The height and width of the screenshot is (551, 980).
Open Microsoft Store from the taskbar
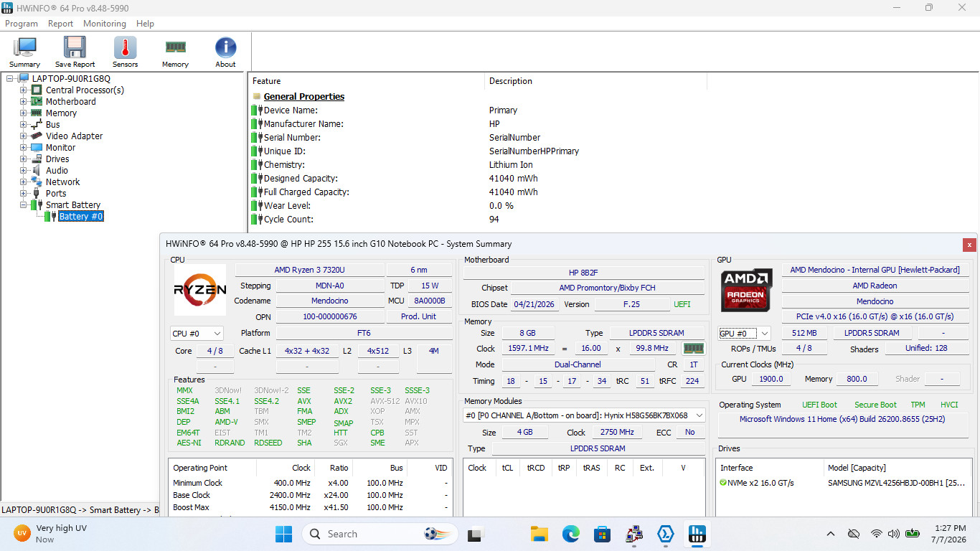pyautogui.click(x=603, y=534)
